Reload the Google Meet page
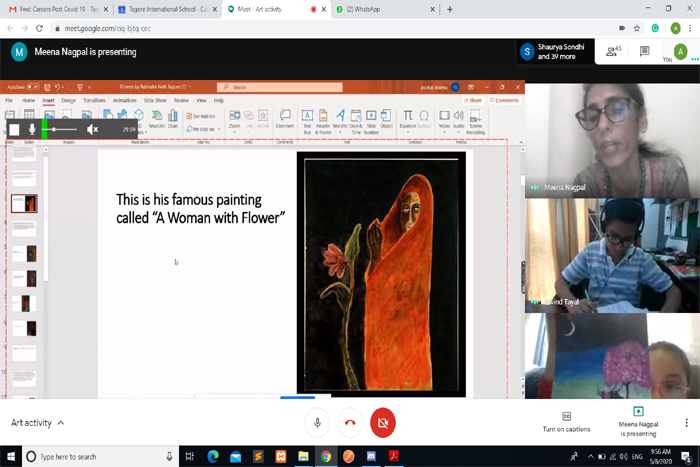Screen dimensions: 700x467 [x=39, y=28]
